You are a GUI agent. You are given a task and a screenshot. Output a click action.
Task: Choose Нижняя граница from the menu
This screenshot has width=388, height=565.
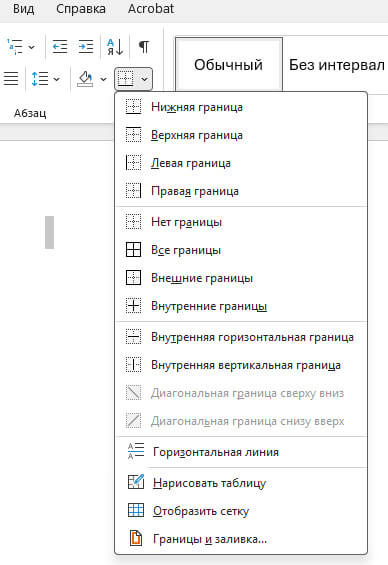pos(241,107)
